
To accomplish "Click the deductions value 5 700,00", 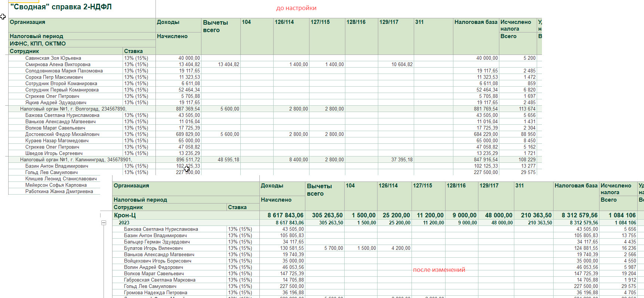I will point(333,248).
